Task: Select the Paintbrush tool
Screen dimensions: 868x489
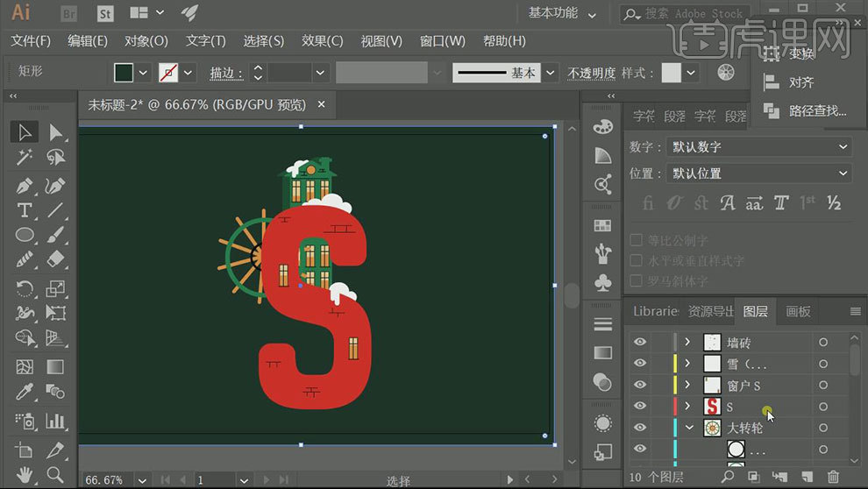Action: pyautogui.click(x=55, y=235)
